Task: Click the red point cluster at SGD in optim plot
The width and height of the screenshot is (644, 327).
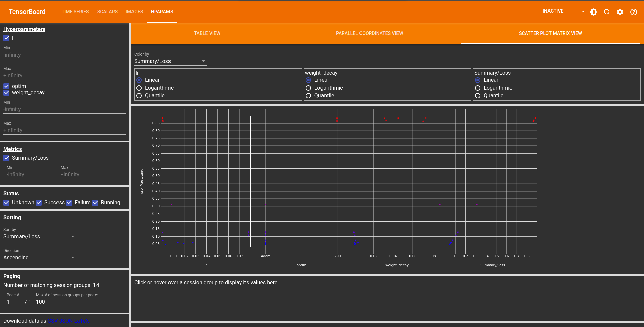Action: tap(337, 119)
